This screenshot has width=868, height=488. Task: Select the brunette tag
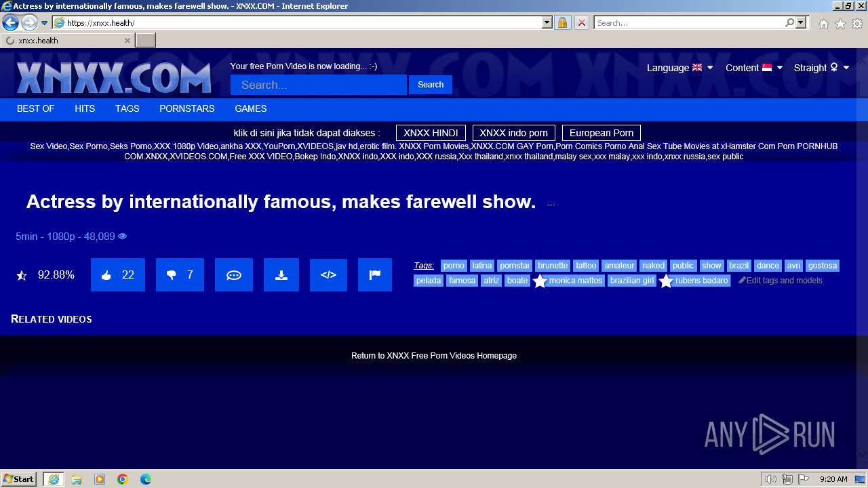pos(553,266)
